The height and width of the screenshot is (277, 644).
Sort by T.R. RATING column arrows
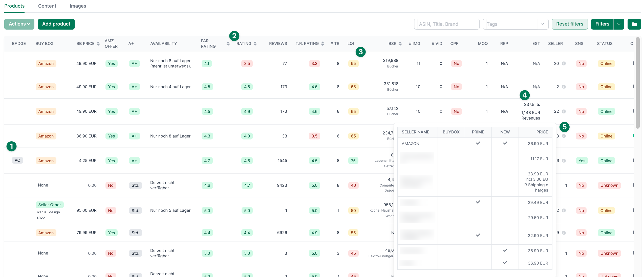coord(323,43)
